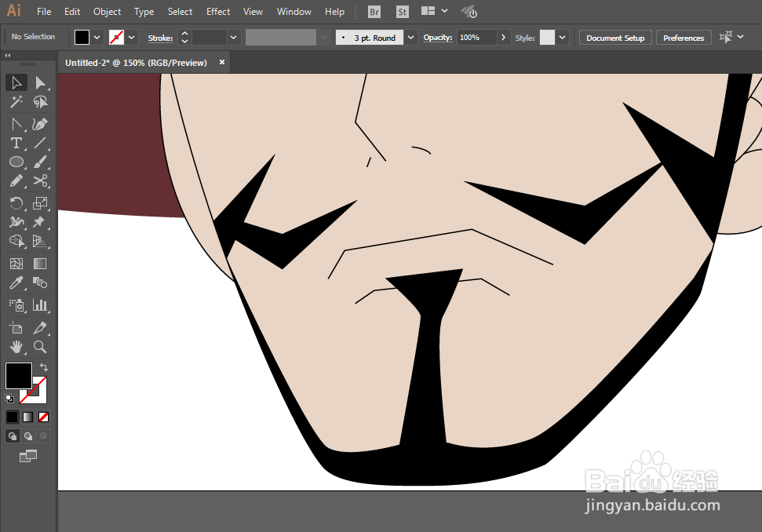Select the Puppet Warp pin tool
The width and height of the screenshot is (762, 532).
pyautogui.click(x=40, y=222)
